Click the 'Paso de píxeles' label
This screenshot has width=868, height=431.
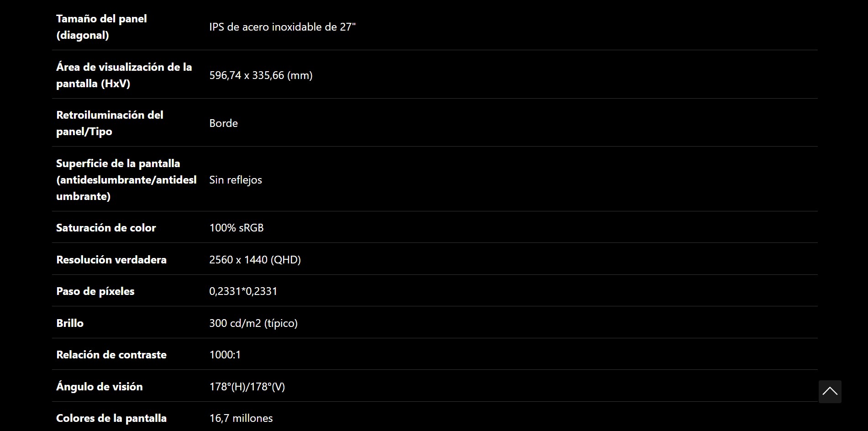click(95, 291)
